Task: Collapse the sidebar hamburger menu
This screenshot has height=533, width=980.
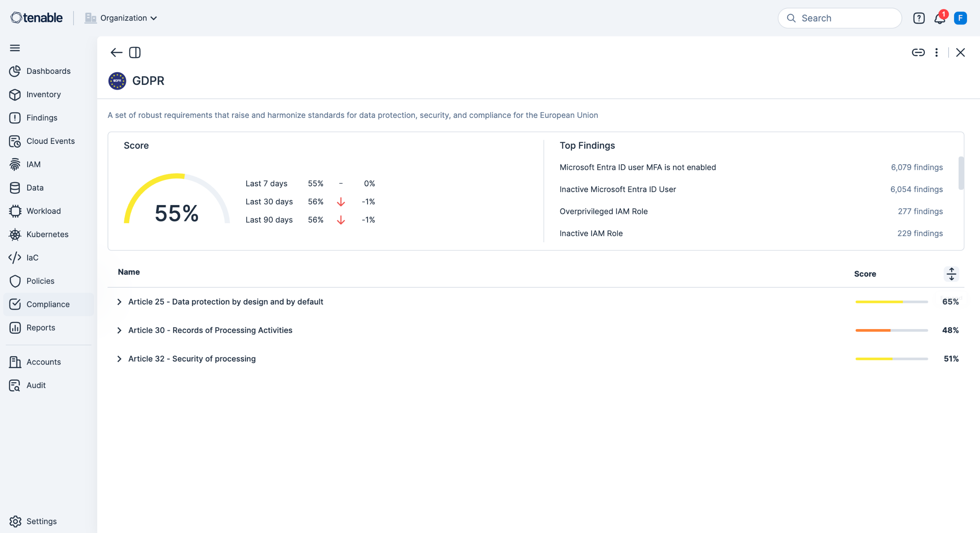Action: (15, 48)
